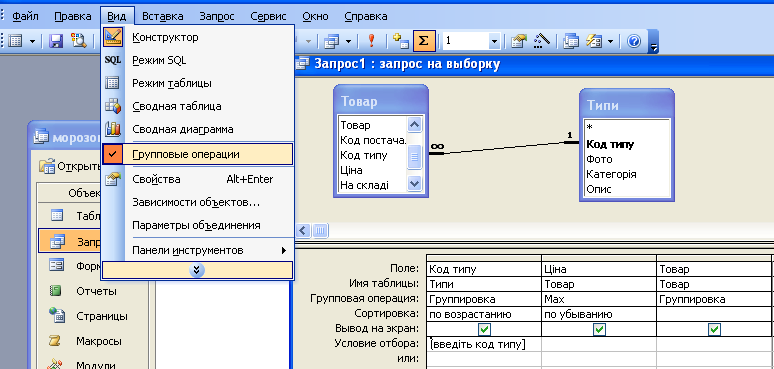
Task: Select the Модули object icon
Action: (56, 364)
